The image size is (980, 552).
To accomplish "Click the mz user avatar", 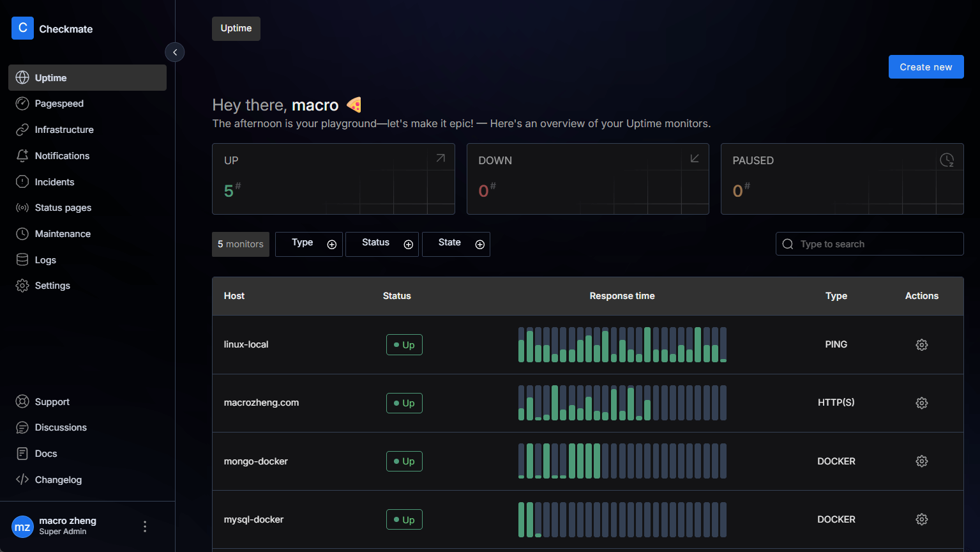I will 22,526.
